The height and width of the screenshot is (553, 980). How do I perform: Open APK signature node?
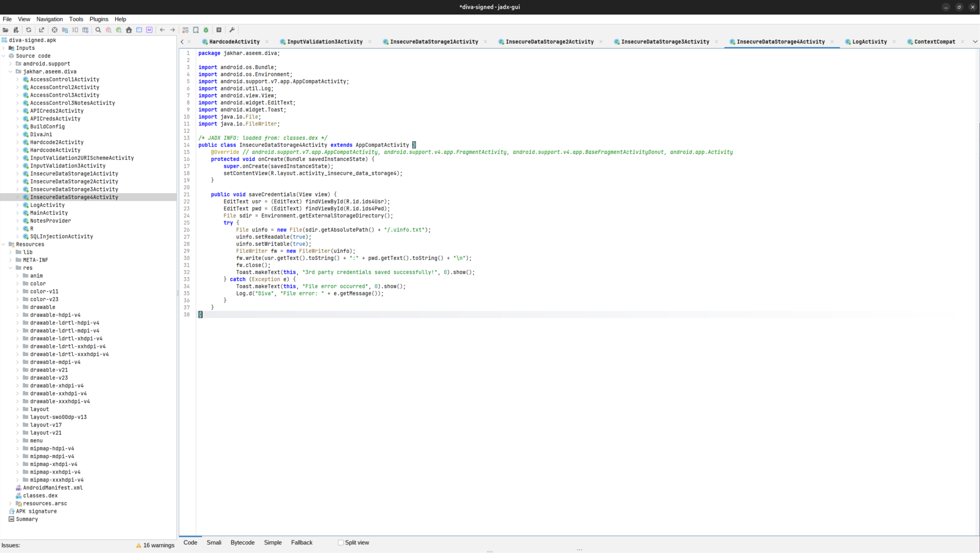[36, 511]
